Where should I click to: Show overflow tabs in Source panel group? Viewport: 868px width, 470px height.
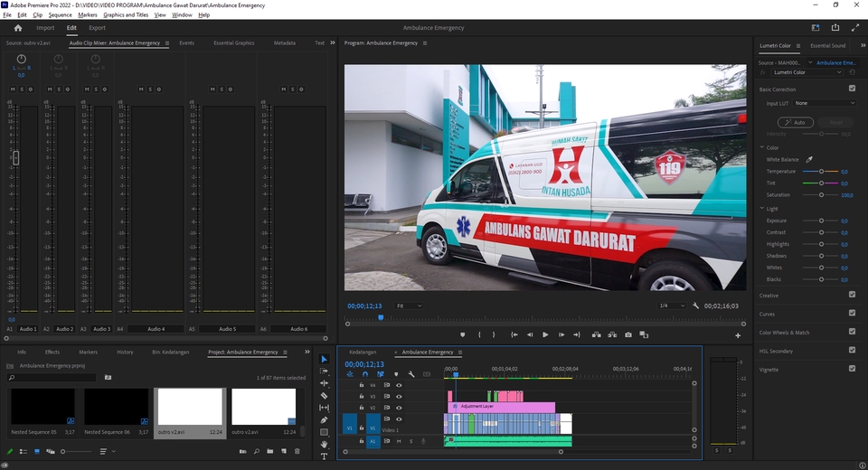(333, 42)
